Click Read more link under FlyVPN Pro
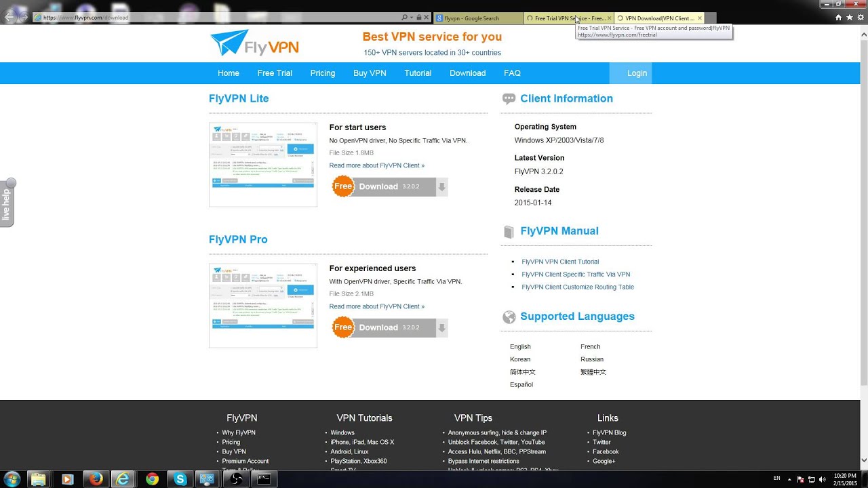The height and width of the screenshot is (488, 868). 377,306
